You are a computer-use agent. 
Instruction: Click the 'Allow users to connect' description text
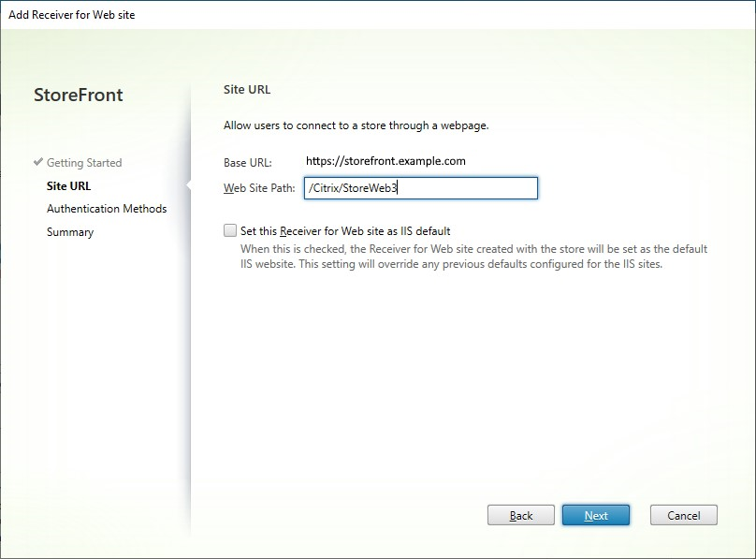pyautogui.click(x=356, y=125)
